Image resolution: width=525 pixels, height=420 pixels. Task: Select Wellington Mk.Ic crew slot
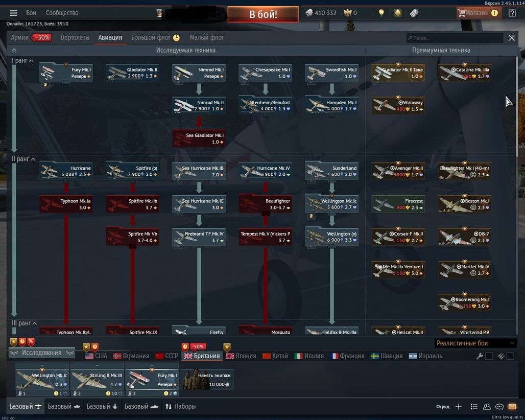[x=42, y=380]
